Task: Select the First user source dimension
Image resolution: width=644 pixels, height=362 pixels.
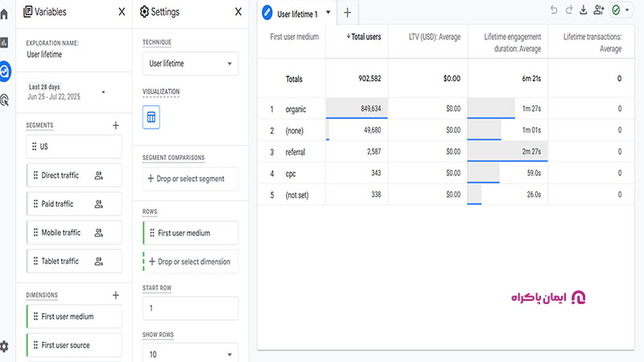Action: 74,345
